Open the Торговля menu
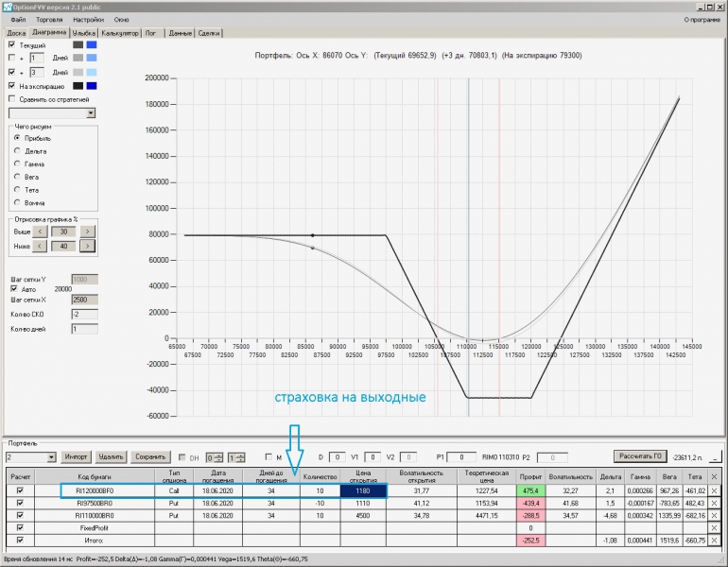The height and width of the screenshot is (567, 728). (x=49, y=19)
